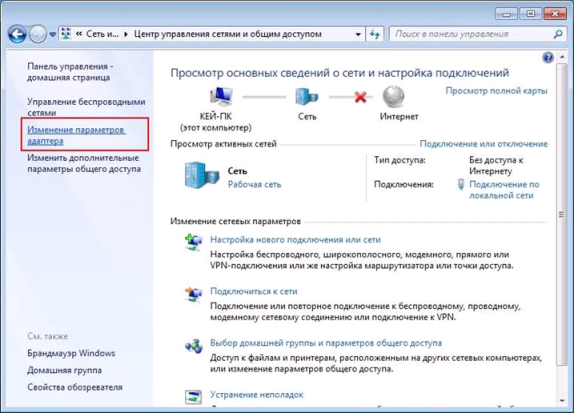Screen dimensions: 574x413
Task: Click the Устранение неполадок troubleshooting icon
Action: click(193, 397)
